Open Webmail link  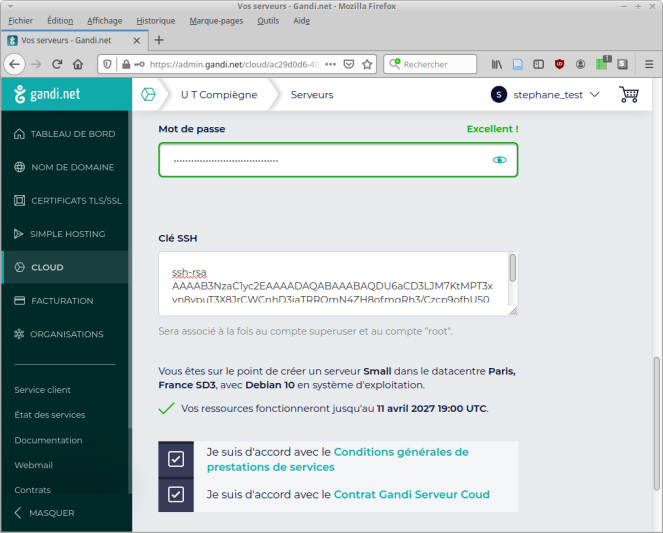tap(33, 465)
